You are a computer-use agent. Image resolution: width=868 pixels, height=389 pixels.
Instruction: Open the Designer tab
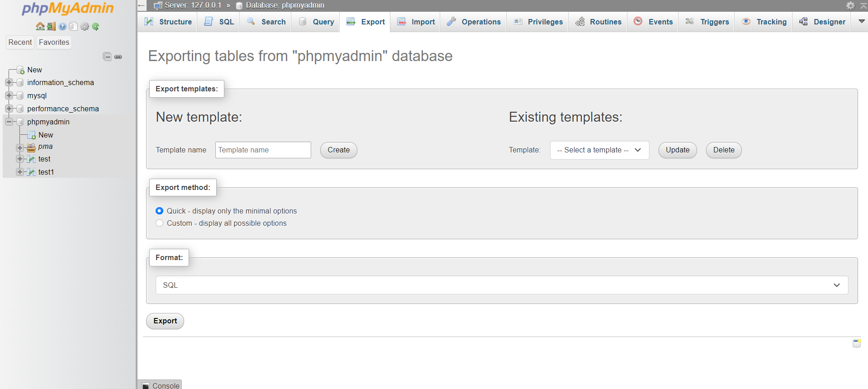(822, 22)
